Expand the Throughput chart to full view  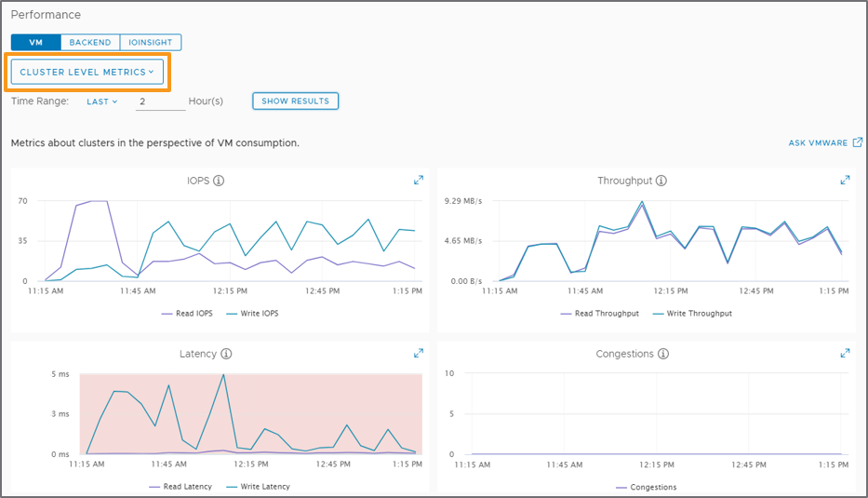(x=845, y=181)
